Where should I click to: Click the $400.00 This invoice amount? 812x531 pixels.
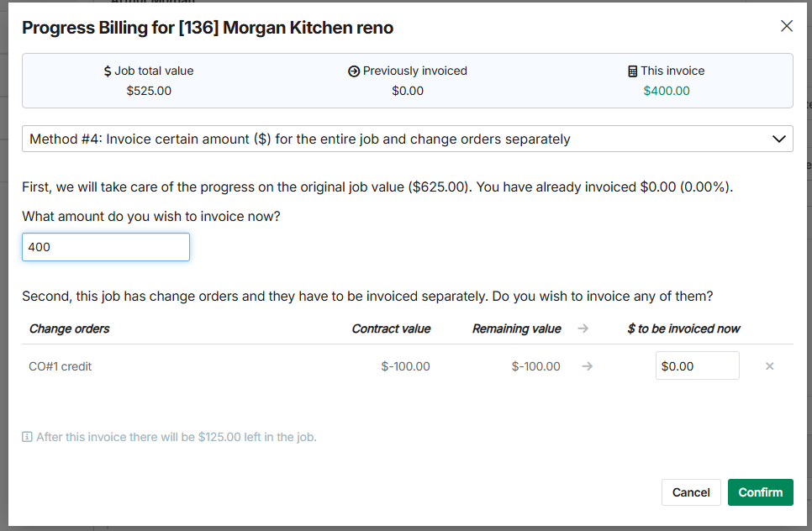667,91
